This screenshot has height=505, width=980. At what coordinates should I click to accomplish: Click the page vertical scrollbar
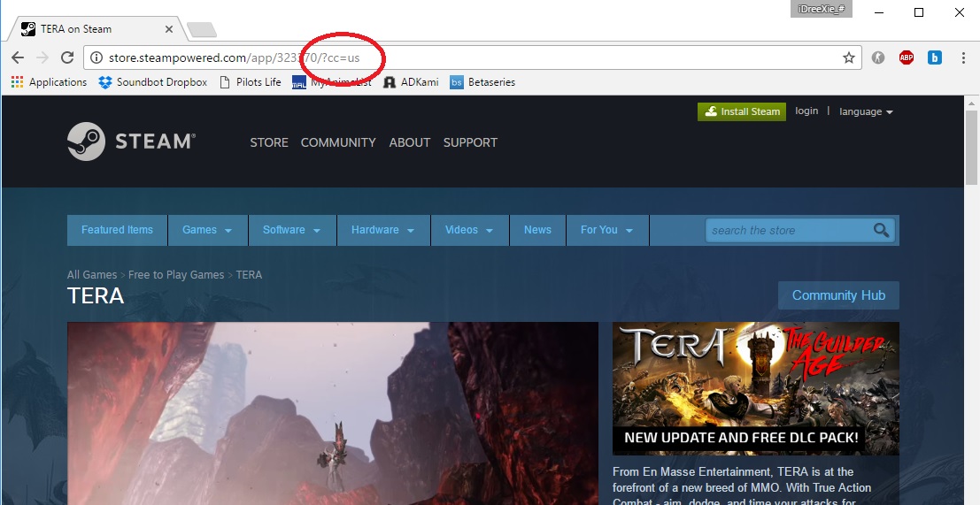pos(971,148)
